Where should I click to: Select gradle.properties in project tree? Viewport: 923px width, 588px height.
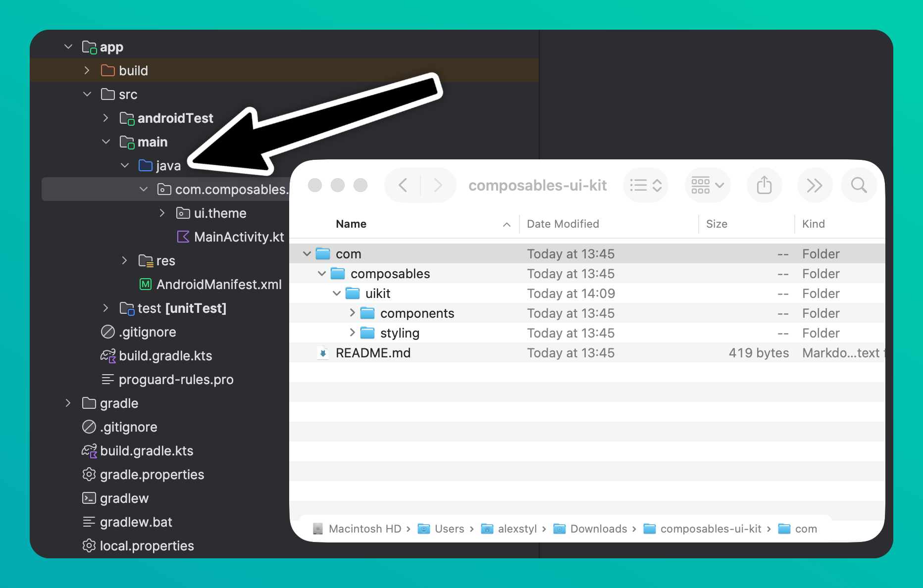click(152, 475)
